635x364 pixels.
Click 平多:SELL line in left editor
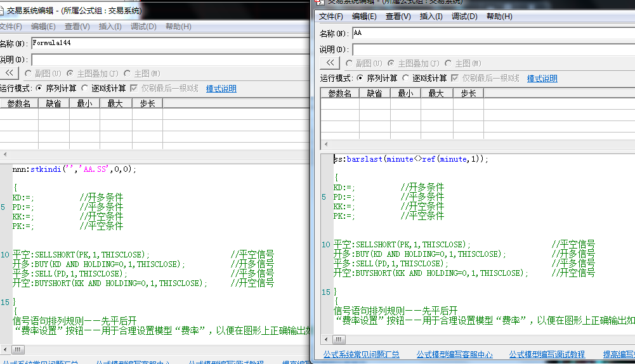coord(70,274)
